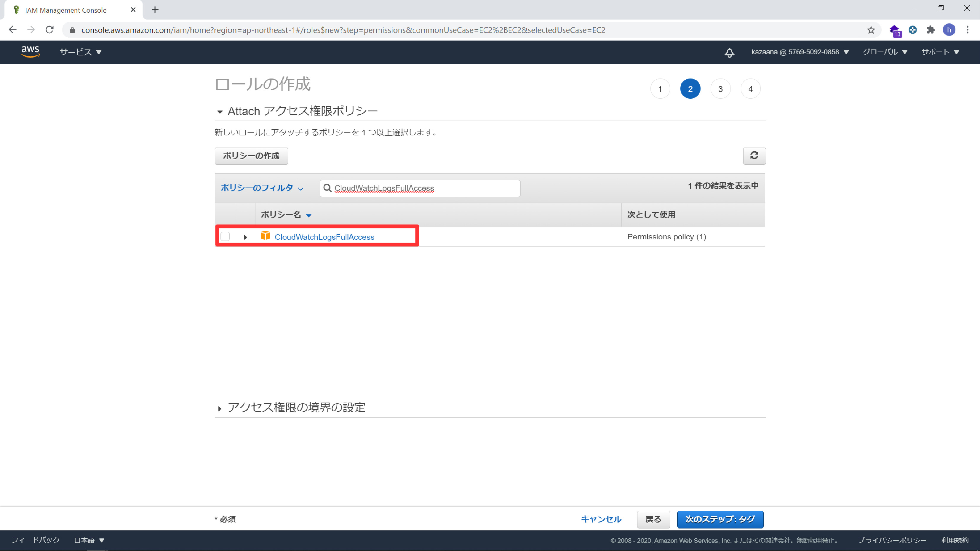
Task: Open the global region dropdown
Action: coord(885,52)
